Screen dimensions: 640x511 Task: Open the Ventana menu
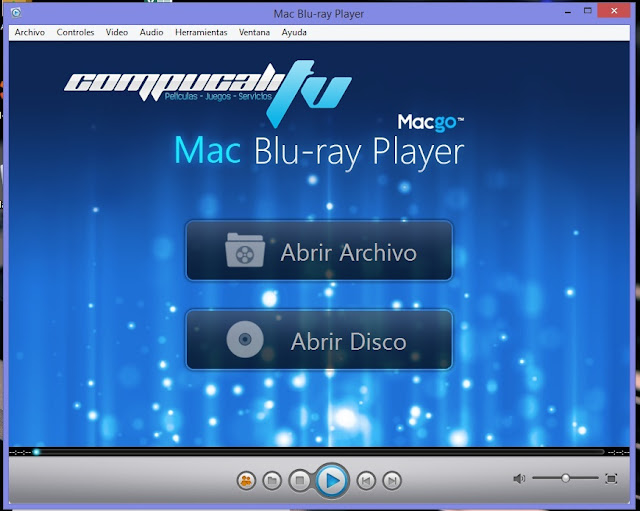(x=254, y=32)
